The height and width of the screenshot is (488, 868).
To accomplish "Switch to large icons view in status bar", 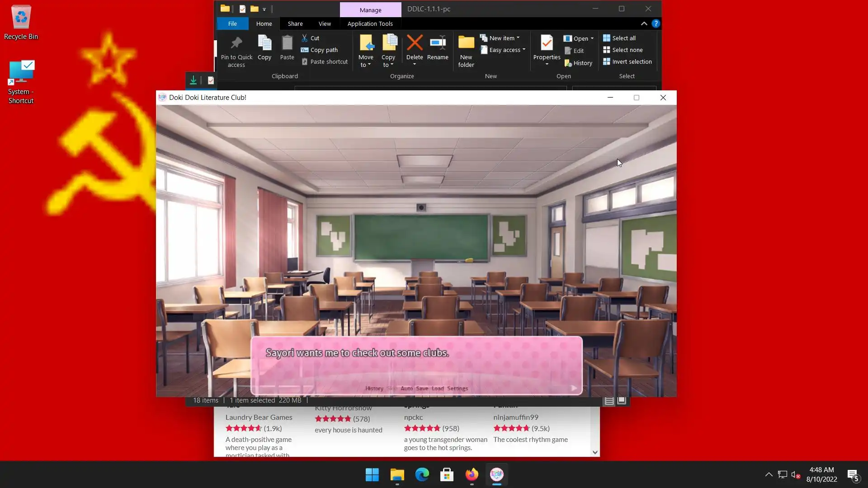I will (x=622, y=400).
